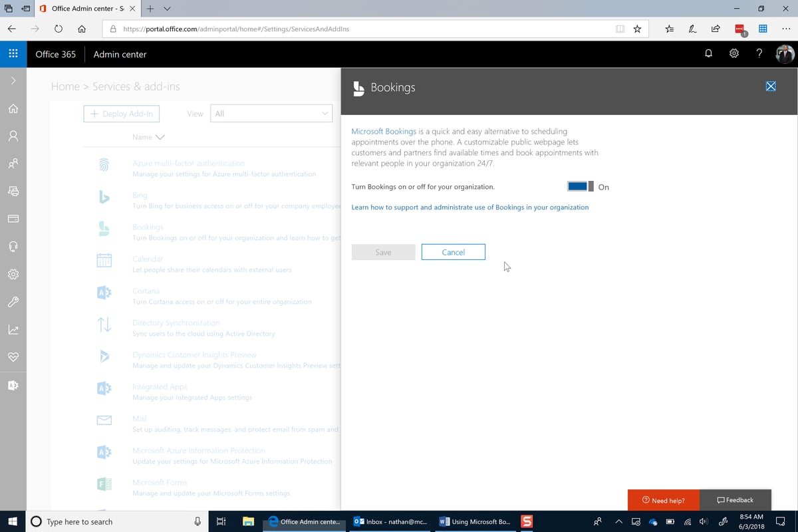Select the Users icon in the left navigation
Screen dimensions: 798x532
pos(13,136)
